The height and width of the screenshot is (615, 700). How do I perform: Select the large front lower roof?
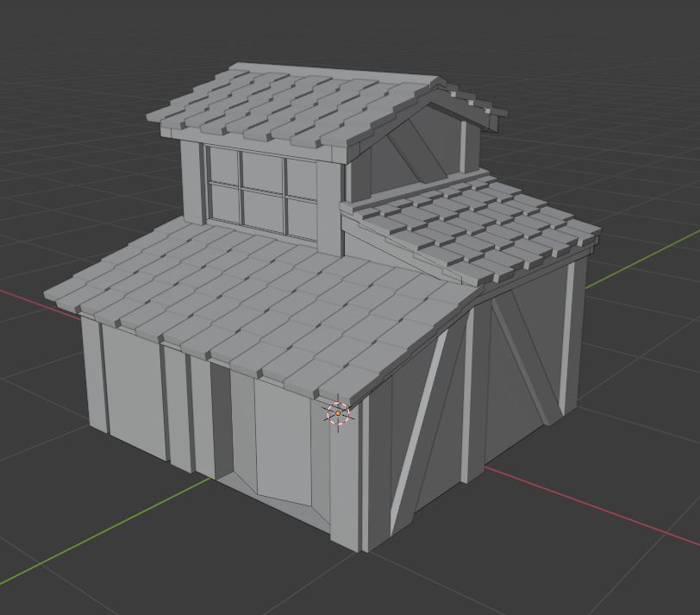click(259, 302)
